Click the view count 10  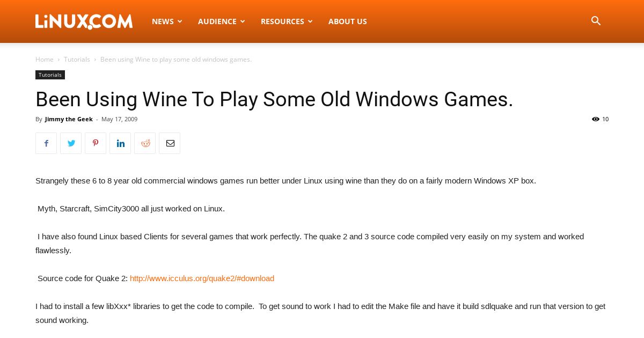605,119
